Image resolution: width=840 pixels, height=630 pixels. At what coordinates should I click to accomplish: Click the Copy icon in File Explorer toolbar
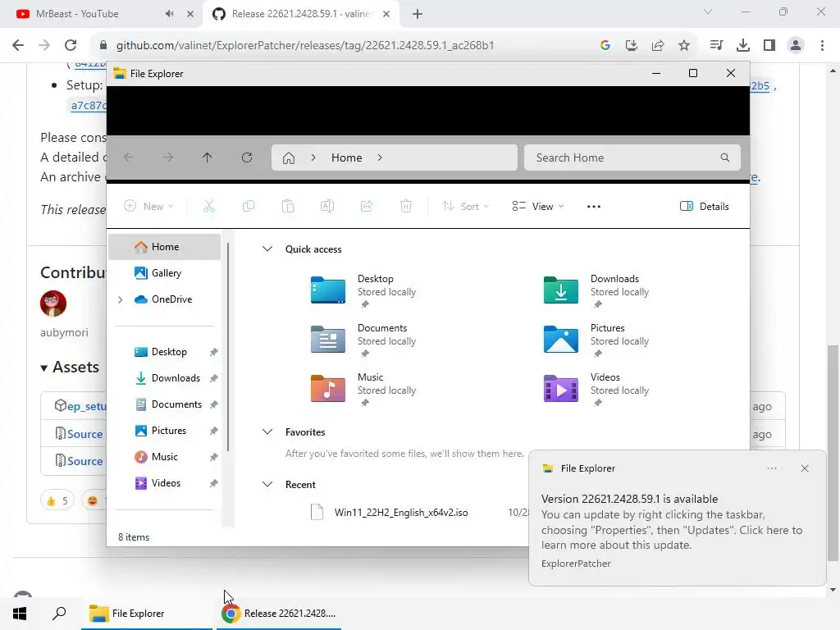tap(249, 206)
